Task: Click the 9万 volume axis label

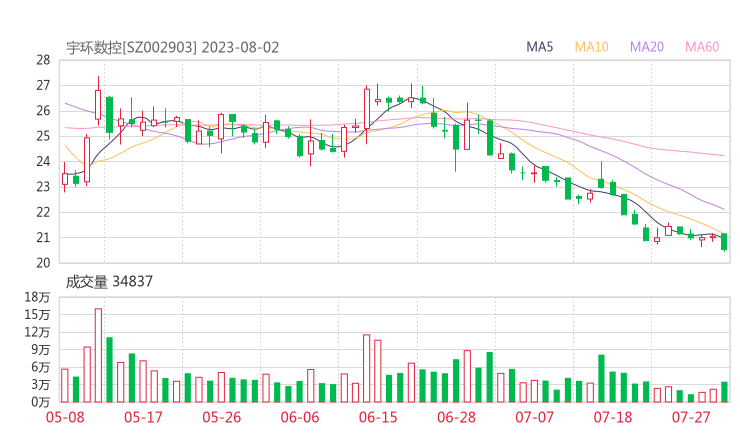Action: [x=41, y=350]
